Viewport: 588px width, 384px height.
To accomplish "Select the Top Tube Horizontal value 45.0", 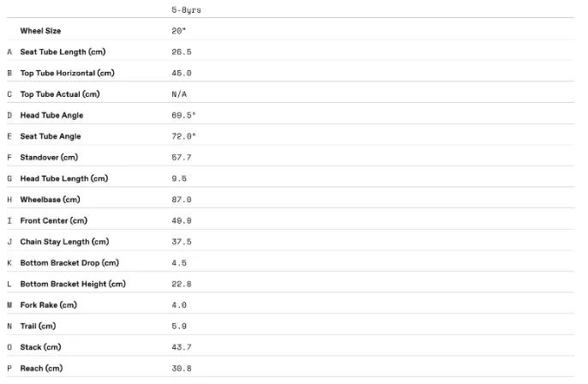I will (x=182, y=73).
